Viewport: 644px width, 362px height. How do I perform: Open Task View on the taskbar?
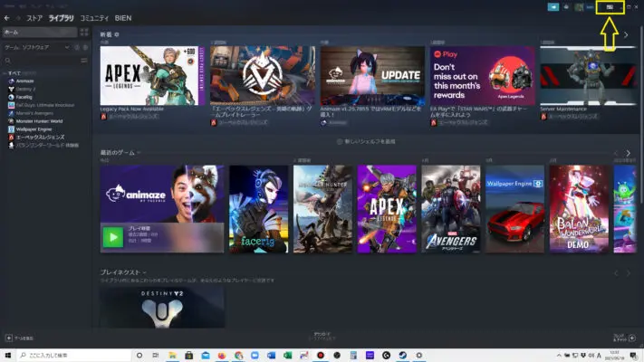coord(156,356)
